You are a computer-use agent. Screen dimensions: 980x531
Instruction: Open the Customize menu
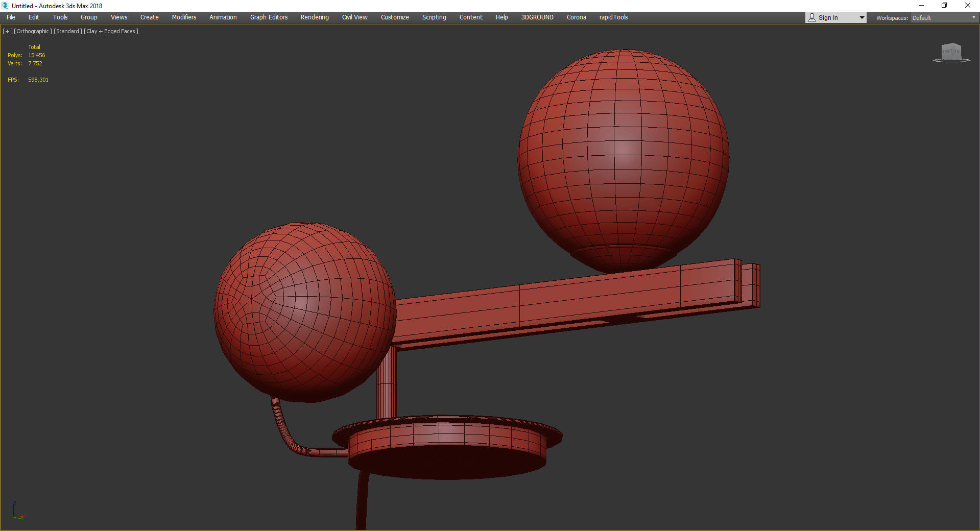pyautogui.click(x=395, y=17)
